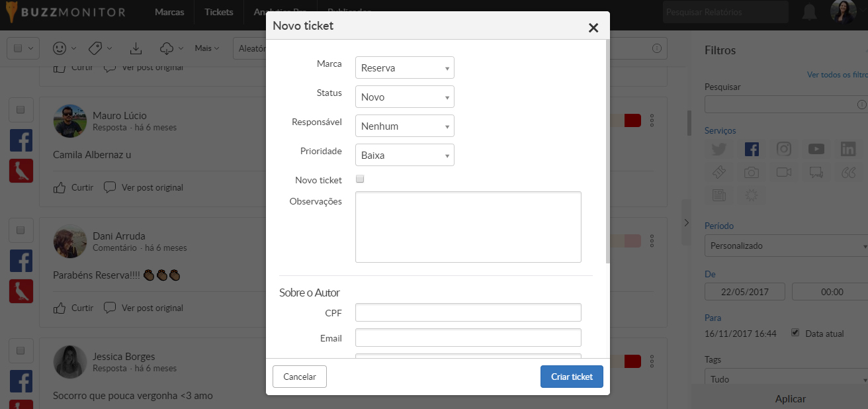Expand the Prioridade dropdown set to Baixa
This screenshot has width=868, height=409.
pos(404,155)
